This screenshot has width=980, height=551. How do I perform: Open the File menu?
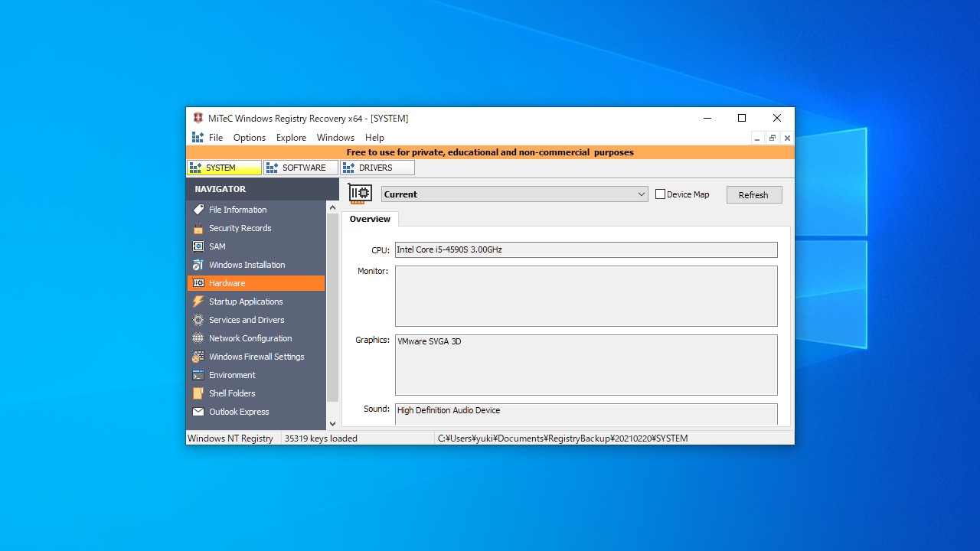pos(216,138)
